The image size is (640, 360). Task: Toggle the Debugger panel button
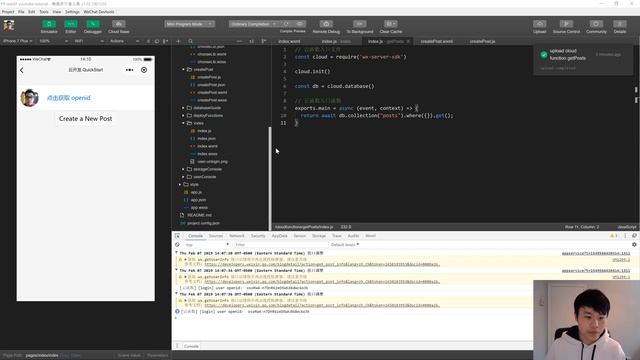tap(93, 24)
